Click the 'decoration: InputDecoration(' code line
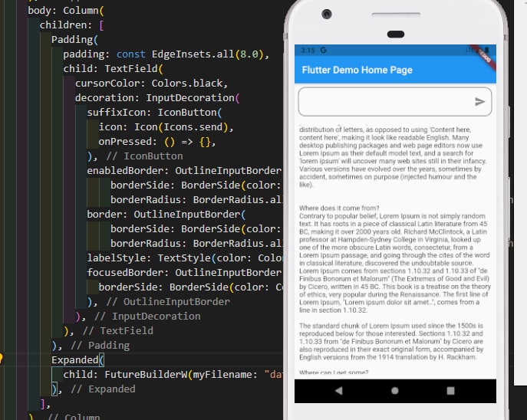Image resolution: width=527 pixels, height=420 pixels. point(157,97)
